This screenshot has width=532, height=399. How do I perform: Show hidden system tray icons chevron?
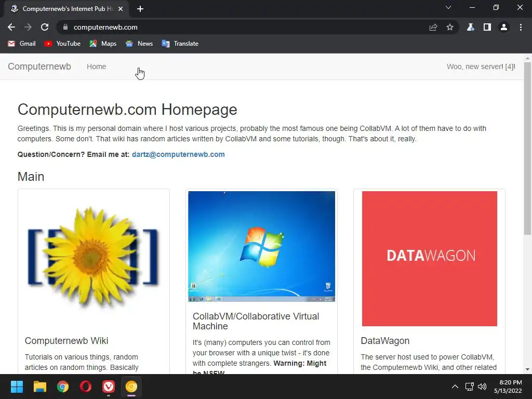(455, 387)
